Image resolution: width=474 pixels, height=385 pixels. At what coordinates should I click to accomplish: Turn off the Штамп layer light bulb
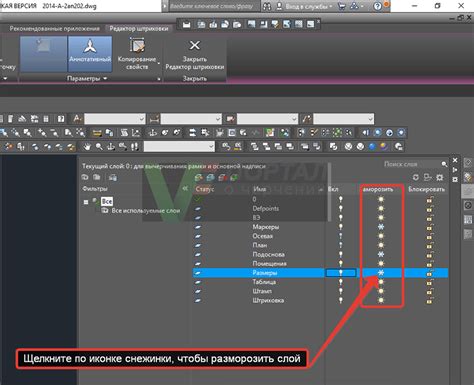341,291
